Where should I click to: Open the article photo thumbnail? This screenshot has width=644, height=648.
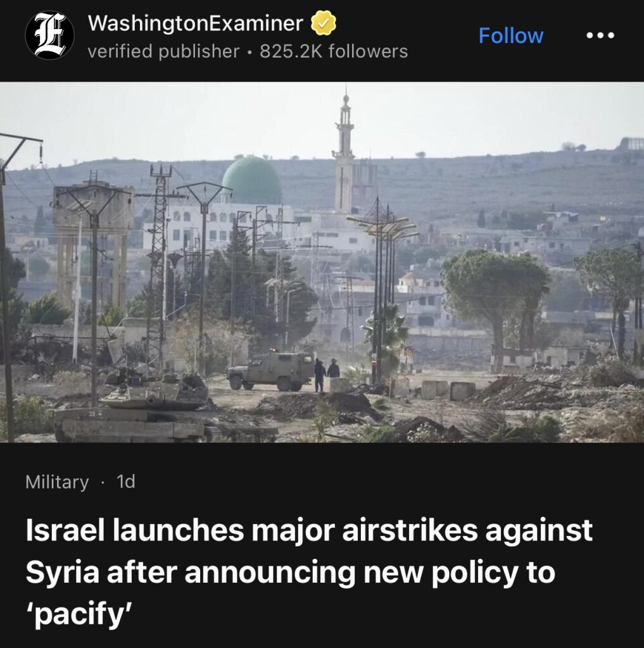(322, 262)
